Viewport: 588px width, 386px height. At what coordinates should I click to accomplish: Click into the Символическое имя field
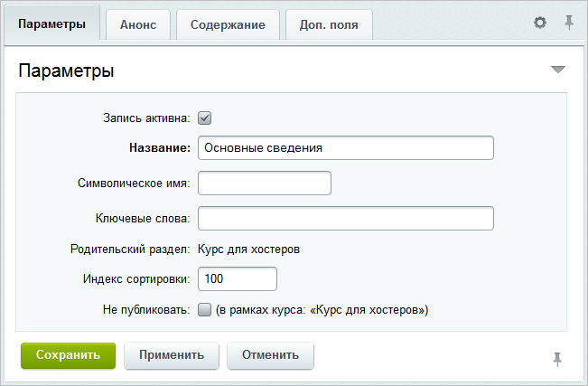[265, 184]
